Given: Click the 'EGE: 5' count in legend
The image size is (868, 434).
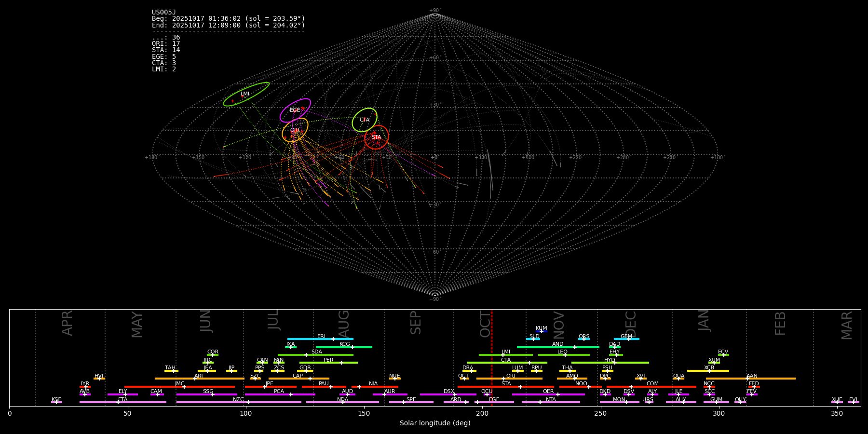Looking at the screenshot, I should tap(164, 57).
